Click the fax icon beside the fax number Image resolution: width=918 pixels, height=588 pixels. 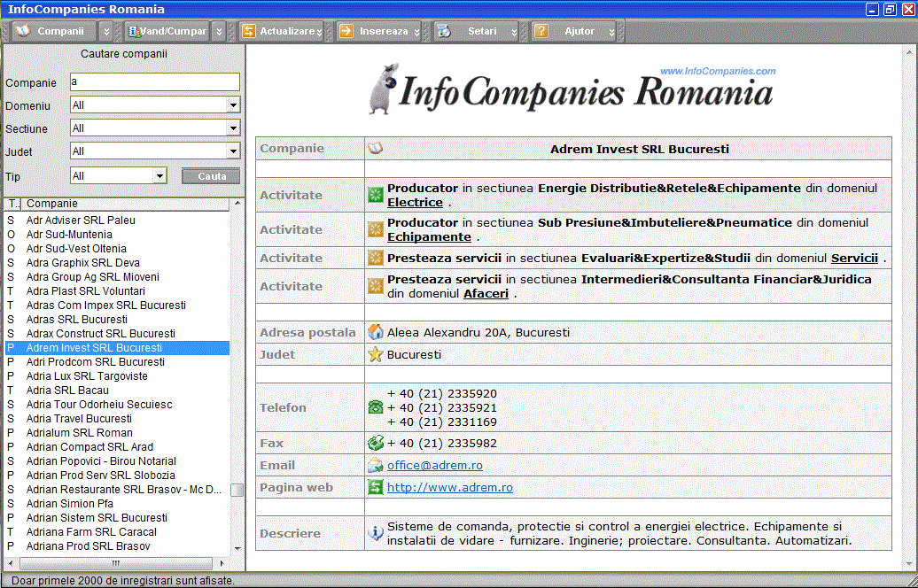[x=376, y=443]
